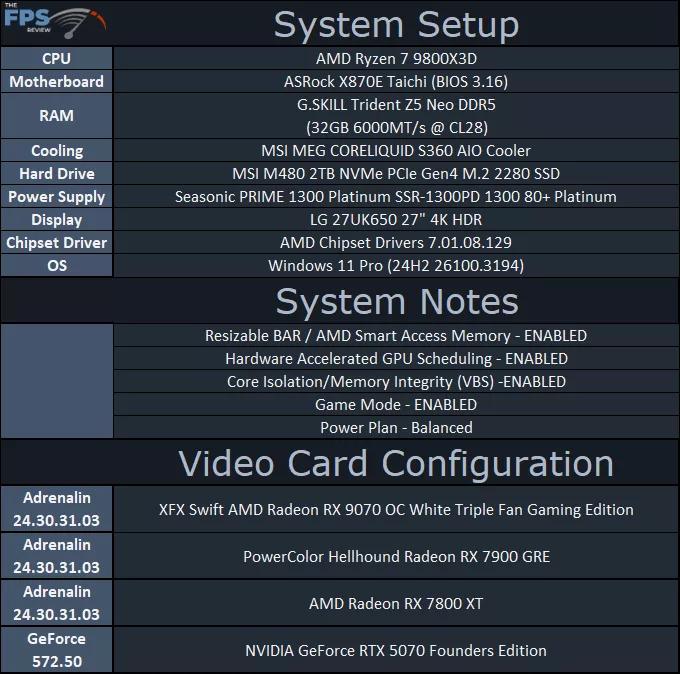Click 'Hardware Accelerated GPU Scheduling - ENABLED' row
The width and height of the screenshot is (680, 674).
tap(396, 359)
